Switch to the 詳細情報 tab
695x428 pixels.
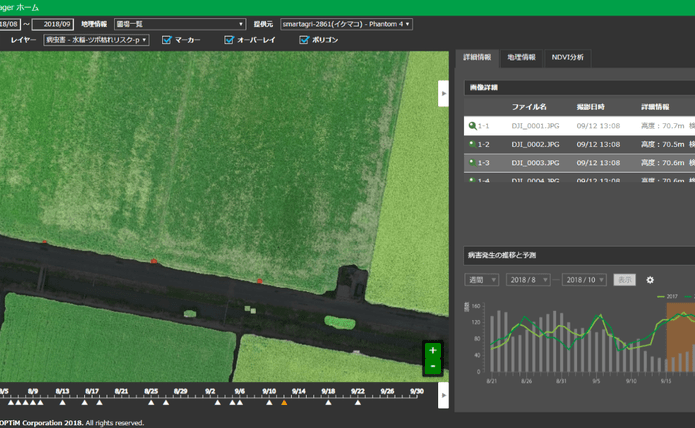pos(477,58)
